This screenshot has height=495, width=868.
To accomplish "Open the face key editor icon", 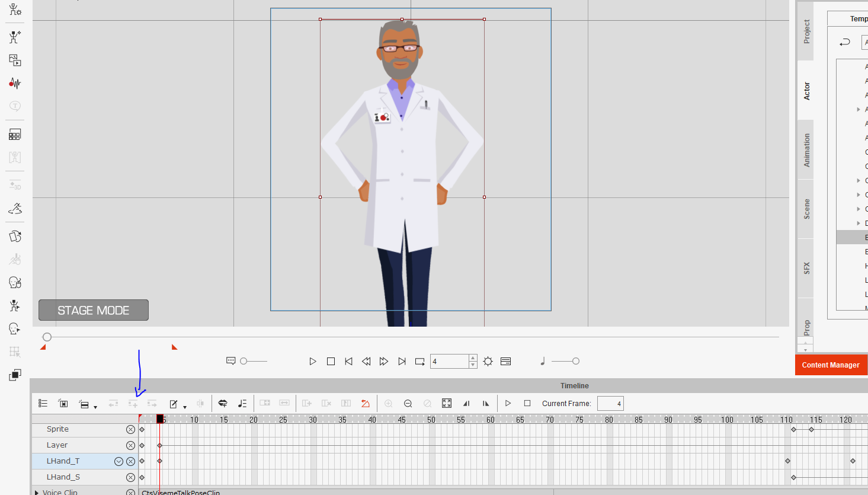I will coord(15,328).
